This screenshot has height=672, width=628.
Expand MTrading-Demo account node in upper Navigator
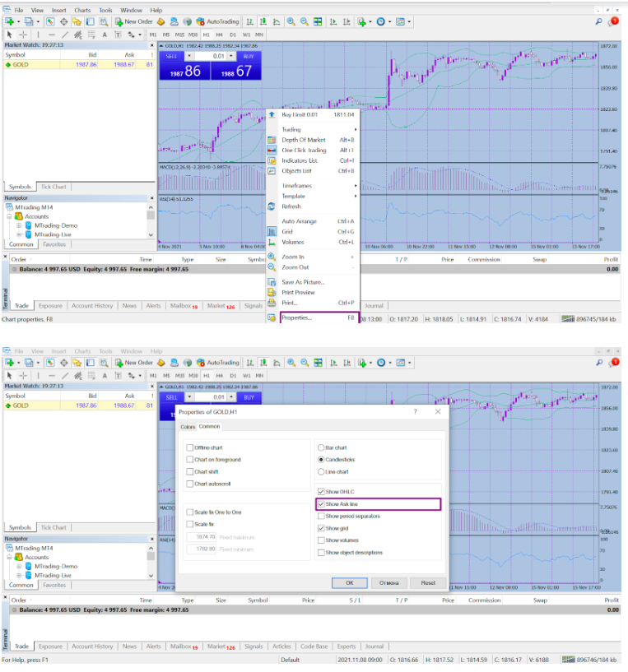tap(19, 225)
